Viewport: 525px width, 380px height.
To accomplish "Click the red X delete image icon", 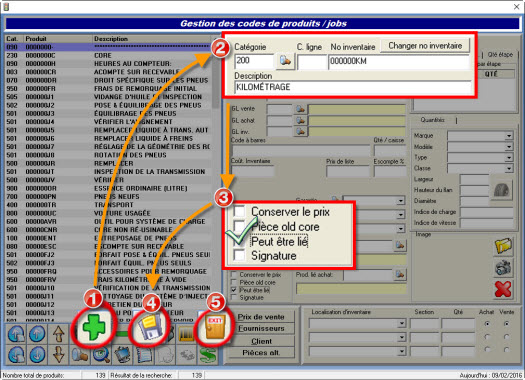I will (x=503, y=289).
